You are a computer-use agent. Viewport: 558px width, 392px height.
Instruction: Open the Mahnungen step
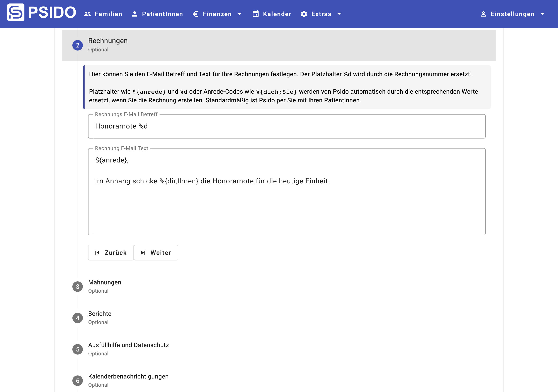[104, 282]
